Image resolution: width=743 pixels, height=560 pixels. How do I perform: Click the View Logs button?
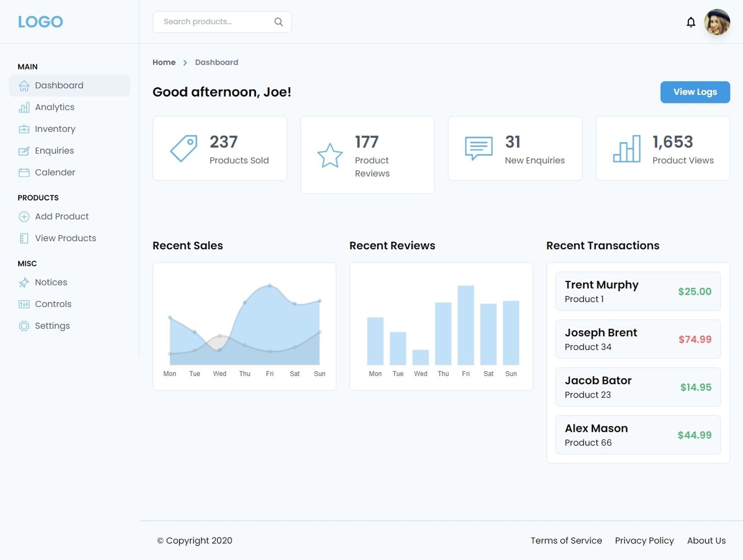tap(695, 92)
